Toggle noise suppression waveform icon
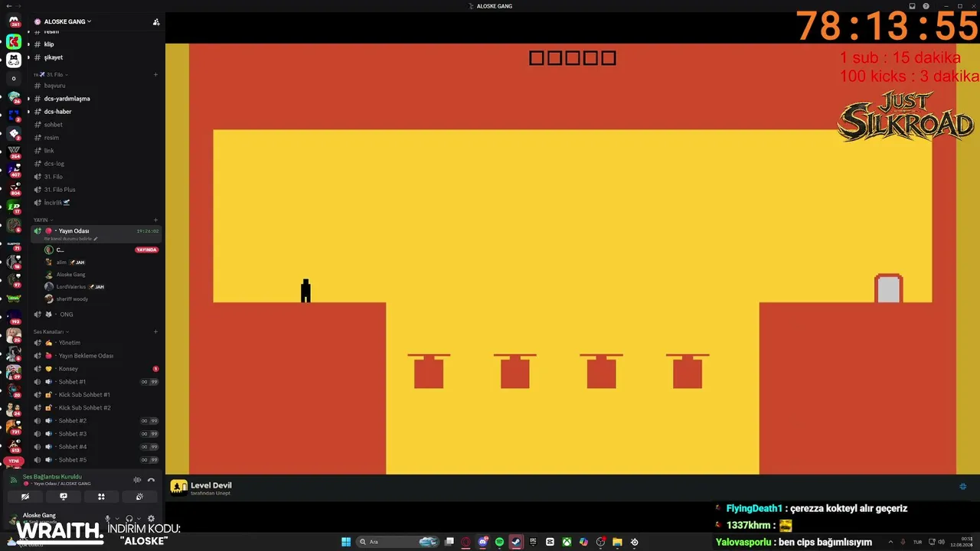Image resolution: width=980 pixels, height=551 pixels. 137,480
